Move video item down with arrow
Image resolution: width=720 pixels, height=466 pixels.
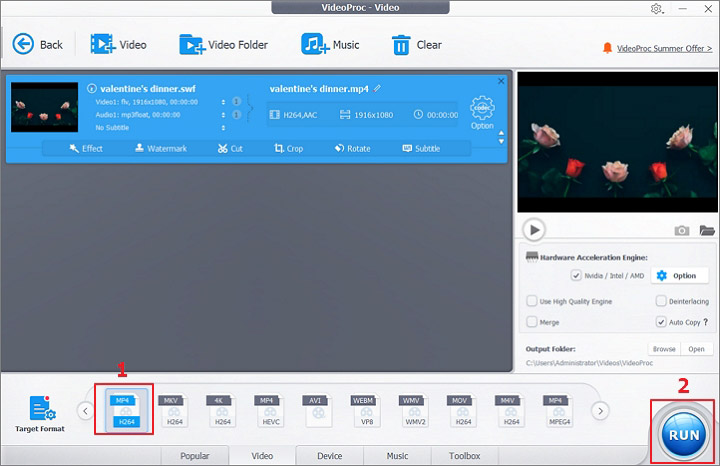[x=501, y=141]
